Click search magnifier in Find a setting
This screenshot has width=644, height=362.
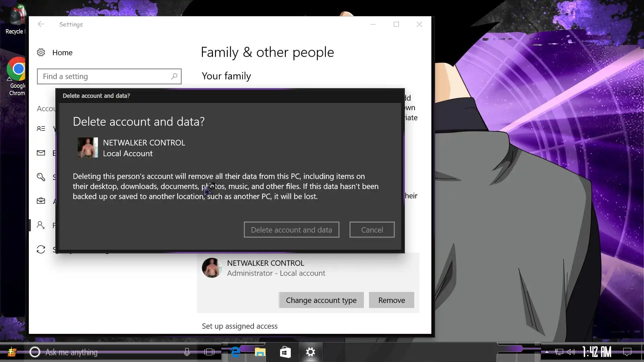174,76
